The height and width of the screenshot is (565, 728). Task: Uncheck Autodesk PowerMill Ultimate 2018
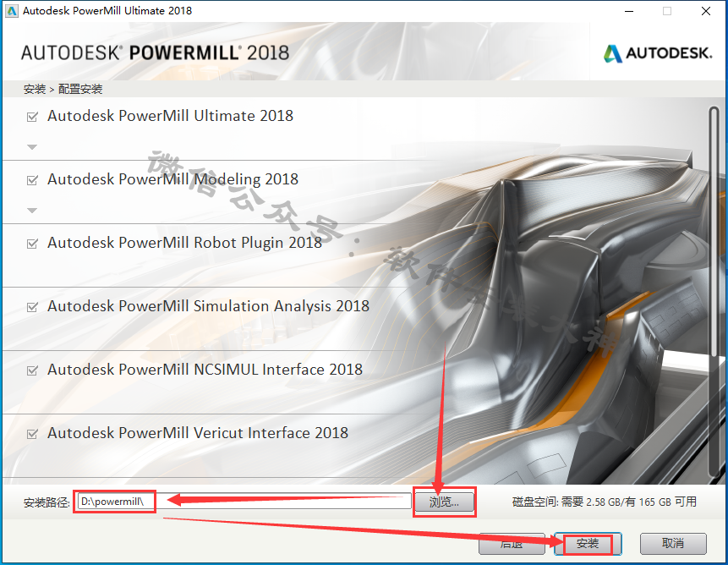pos(32,117)
